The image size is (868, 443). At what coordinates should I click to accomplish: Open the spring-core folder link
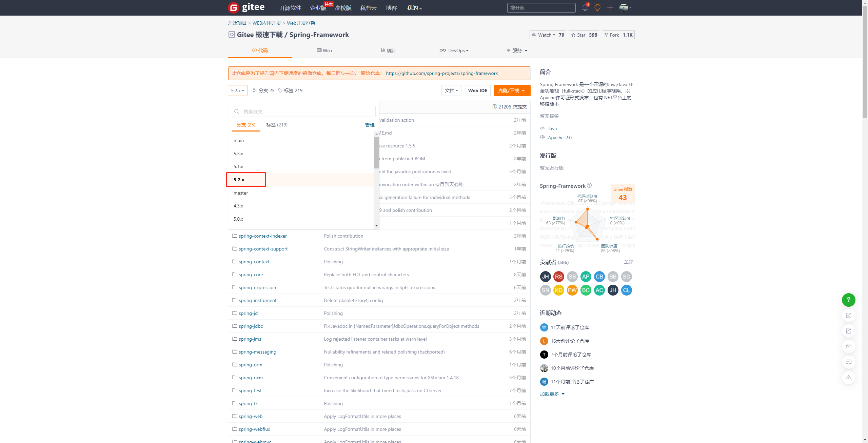pyautogui.click(x=251, y=275)
